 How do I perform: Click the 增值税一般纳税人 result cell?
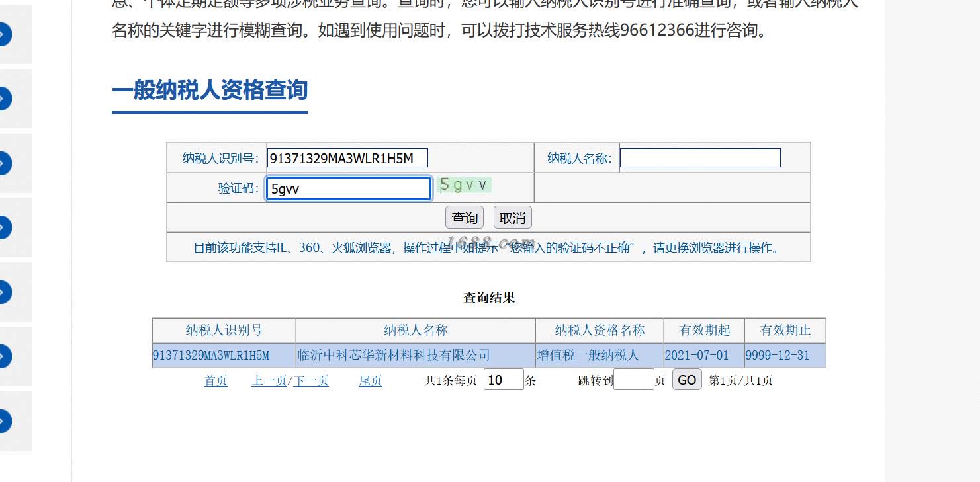click(x=600, y=356)
